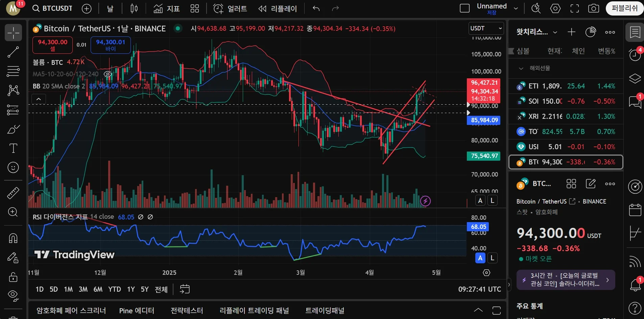Click the 퍼블리쉬 publish button

(624, 8)
